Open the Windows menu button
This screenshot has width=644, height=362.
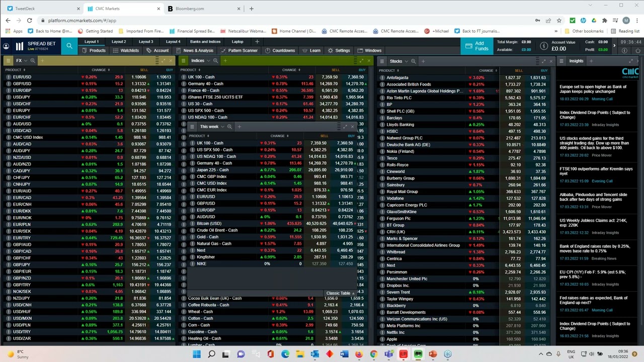point(370,51)
